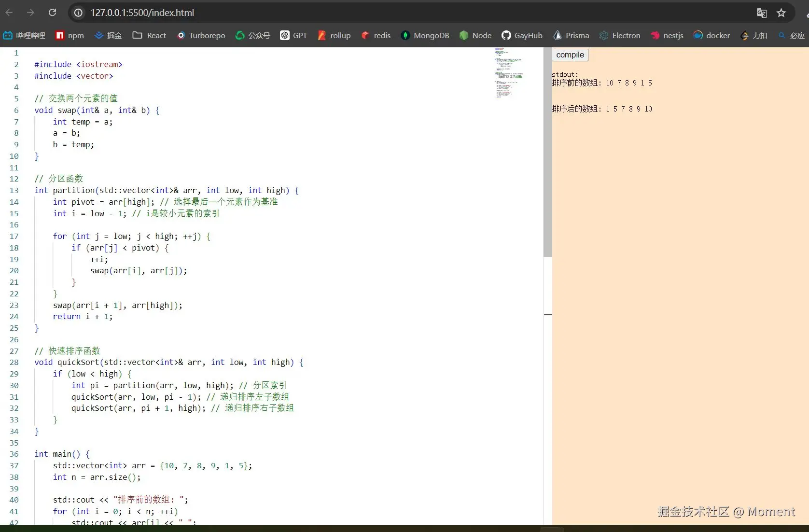Open the 公众号 bookmark

point(253,35)
